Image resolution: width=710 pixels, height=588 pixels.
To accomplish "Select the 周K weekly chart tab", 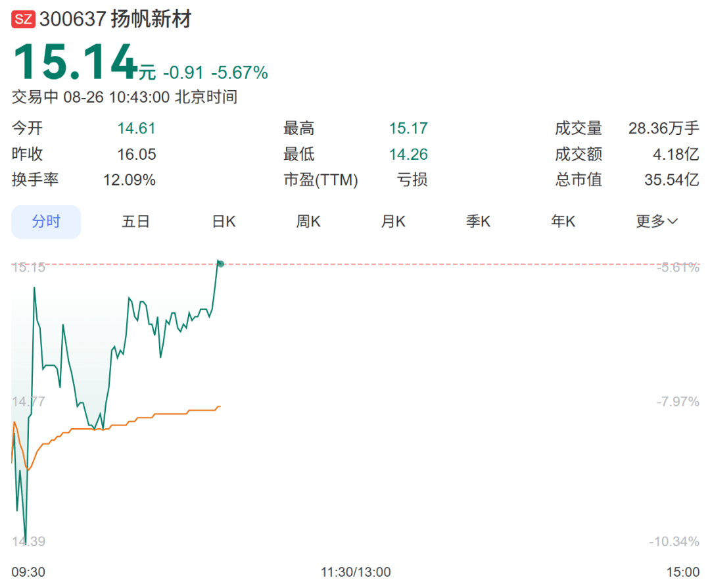I will click(x=308, y=222).
